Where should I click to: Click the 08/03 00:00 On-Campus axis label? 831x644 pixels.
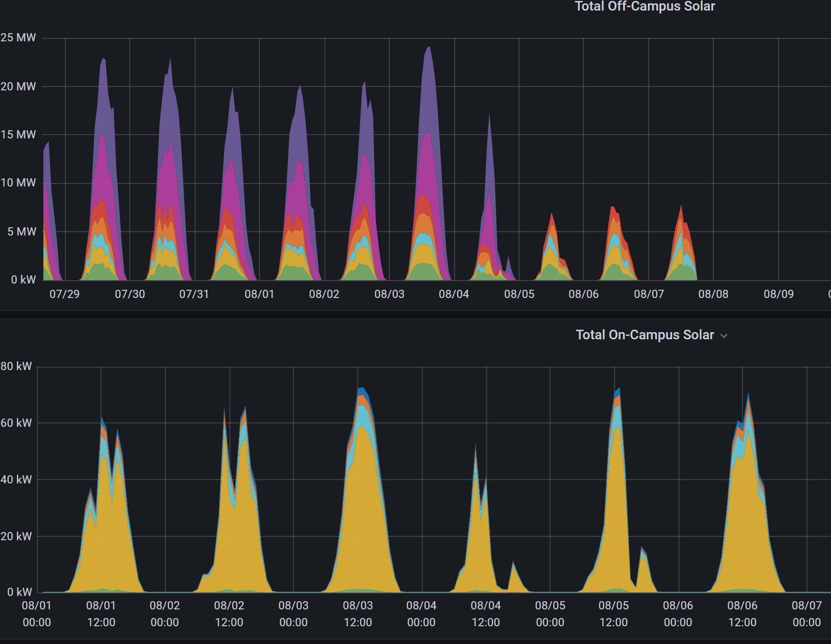coord(294,614)
